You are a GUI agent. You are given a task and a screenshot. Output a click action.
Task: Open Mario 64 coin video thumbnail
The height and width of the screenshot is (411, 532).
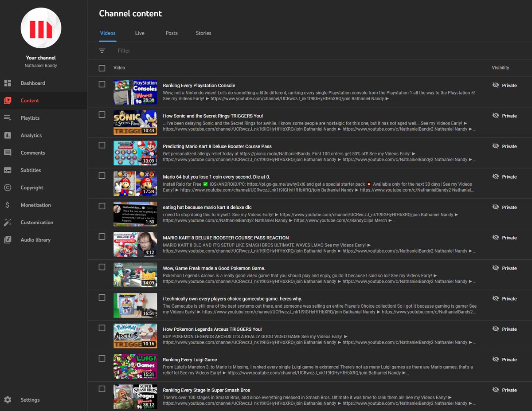click(135, 183)
